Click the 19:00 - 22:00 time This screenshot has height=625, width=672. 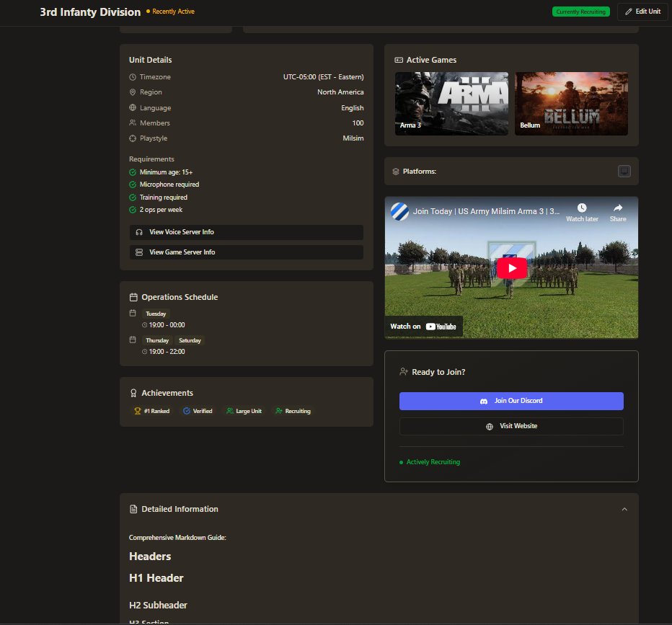point(167,352)
